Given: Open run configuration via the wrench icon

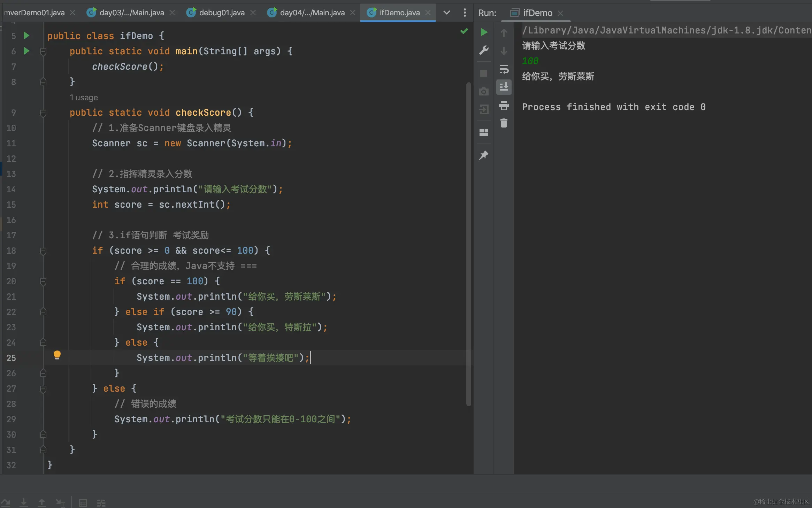Looking at the screenshot, I should click(484, 50).
